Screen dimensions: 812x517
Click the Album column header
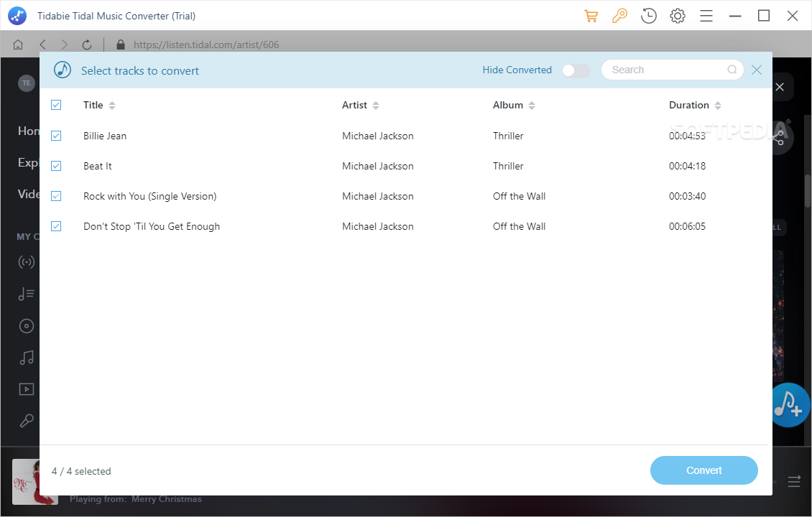pos(508,105)
